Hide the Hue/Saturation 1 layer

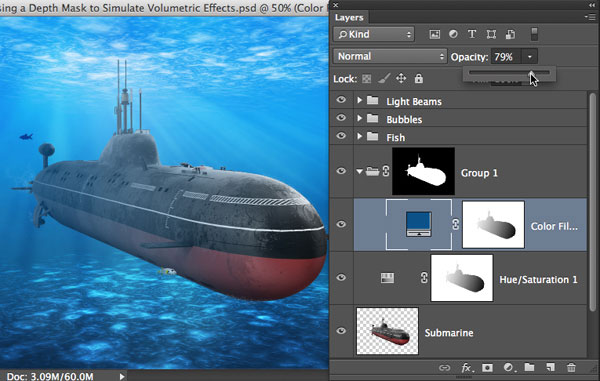click(341, 278)
